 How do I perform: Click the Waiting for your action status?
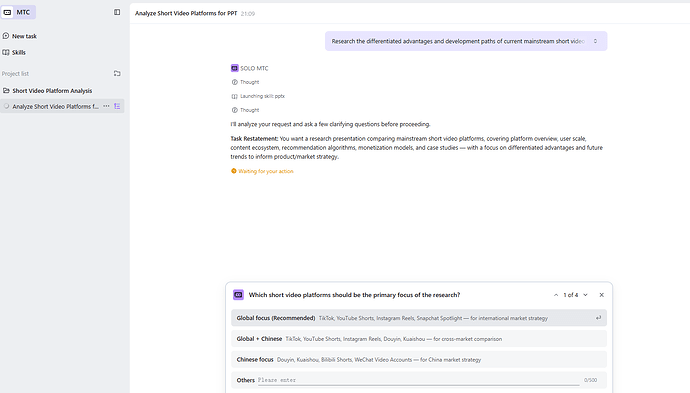(262, 171)
